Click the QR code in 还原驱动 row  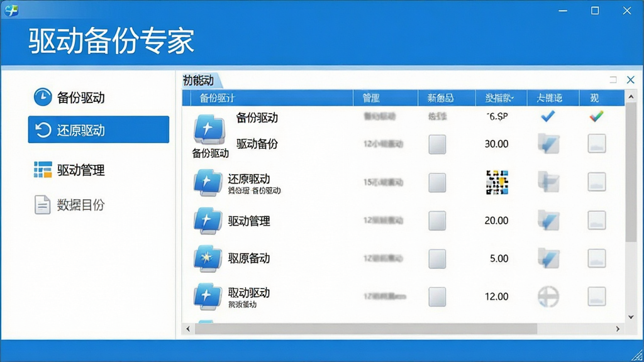497,182
